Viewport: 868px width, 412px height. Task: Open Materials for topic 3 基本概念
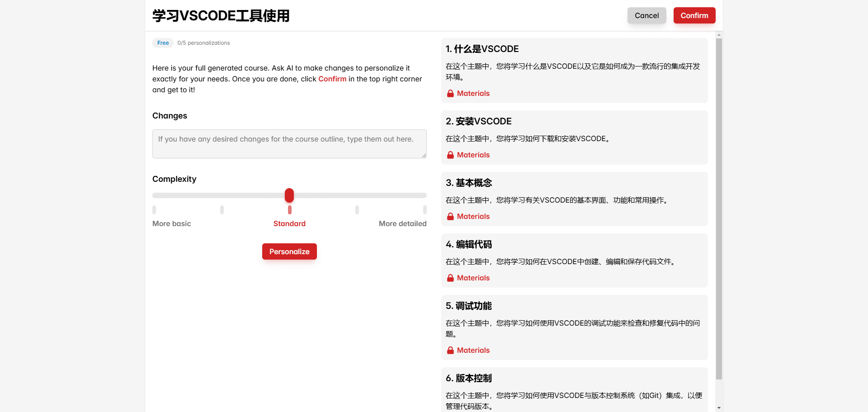point(473,217)
